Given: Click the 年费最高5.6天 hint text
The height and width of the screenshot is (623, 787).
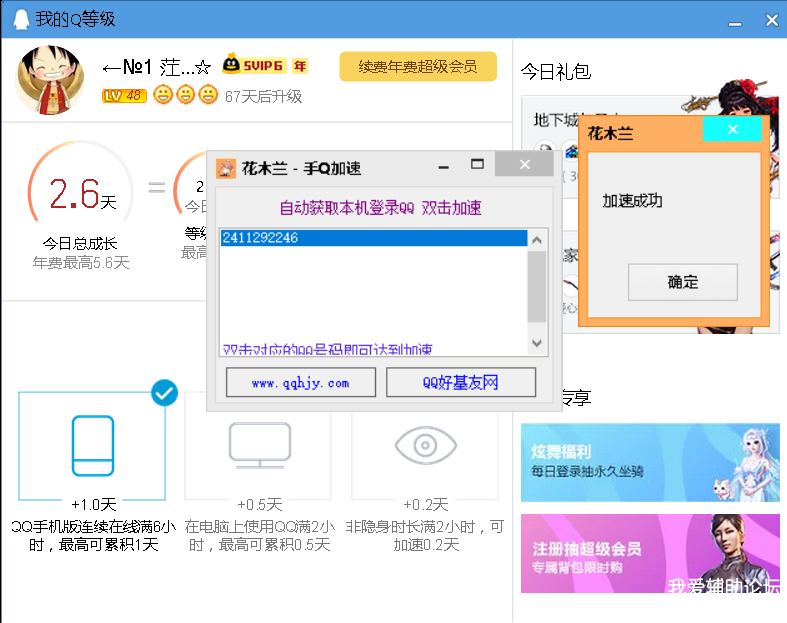Looking at the screenshot, I should tap(81, 263).
